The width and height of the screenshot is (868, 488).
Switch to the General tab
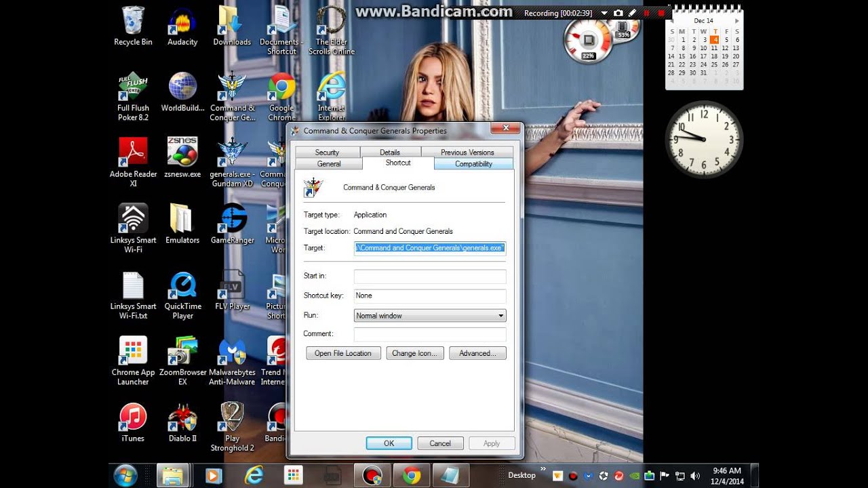pos(329,163)
